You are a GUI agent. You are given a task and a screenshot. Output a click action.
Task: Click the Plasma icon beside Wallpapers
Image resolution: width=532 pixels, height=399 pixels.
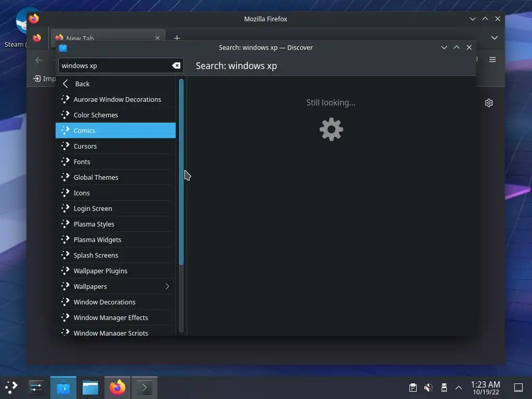pos(65,286)
